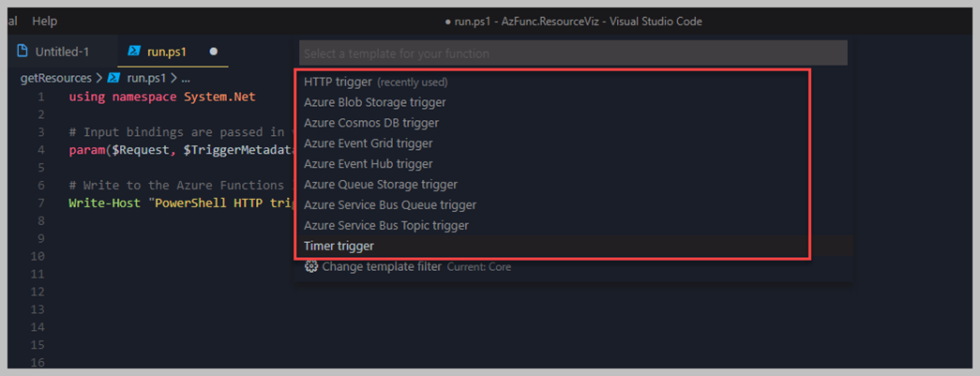Select Azure Blob Storage trigger

click(x=573, y=102)
